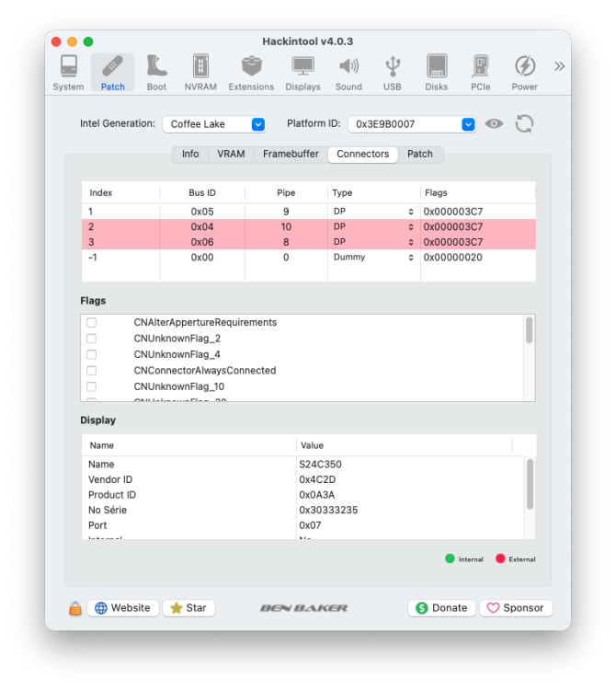Open the Power toolbar section

tap(525, 73)
